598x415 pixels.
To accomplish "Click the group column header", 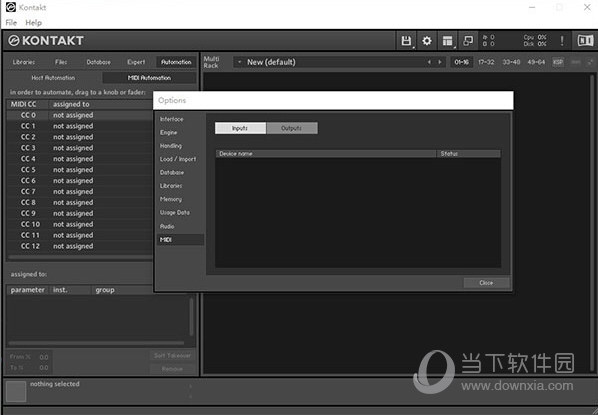I will pyautogui.click(x=122, y=290).
